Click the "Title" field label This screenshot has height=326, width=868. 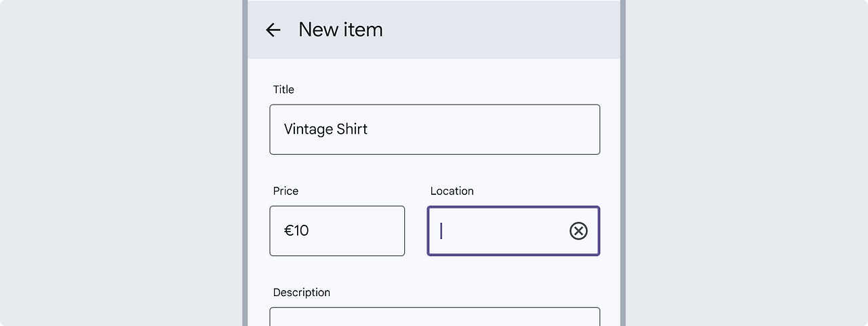click(283, 90)
